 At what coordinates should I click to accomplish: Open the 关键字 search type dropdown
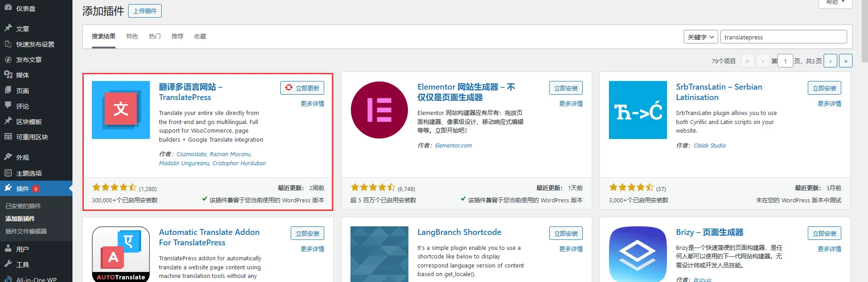(x=700, y=37)
